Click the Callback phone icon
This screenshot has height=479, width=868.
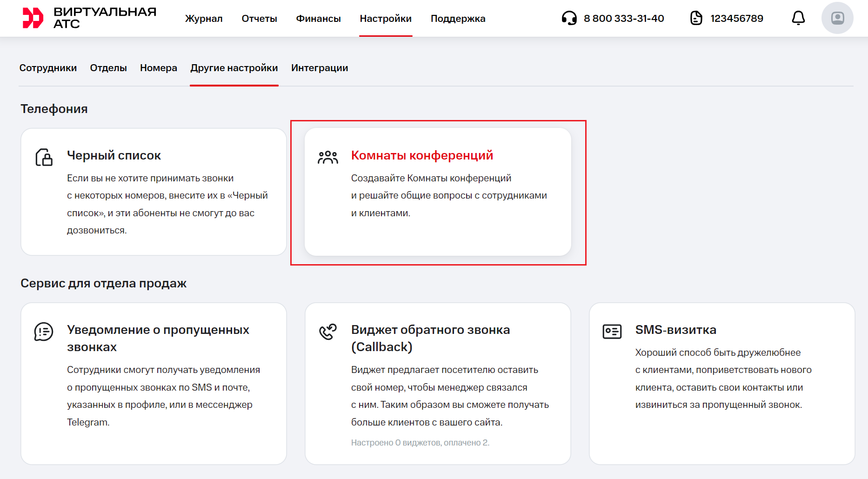click(x=328, y=332)
